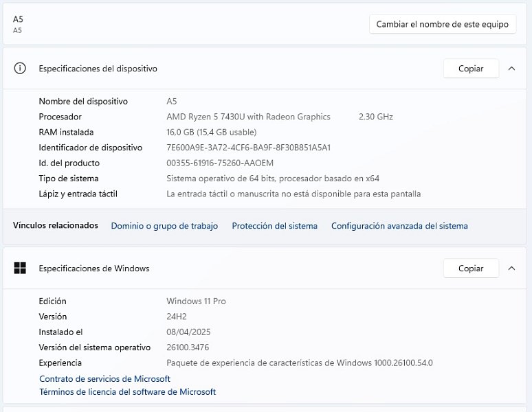Select the OS build value 26100.3476
Viewport: 532px width, 412px height.
[188, 347]
